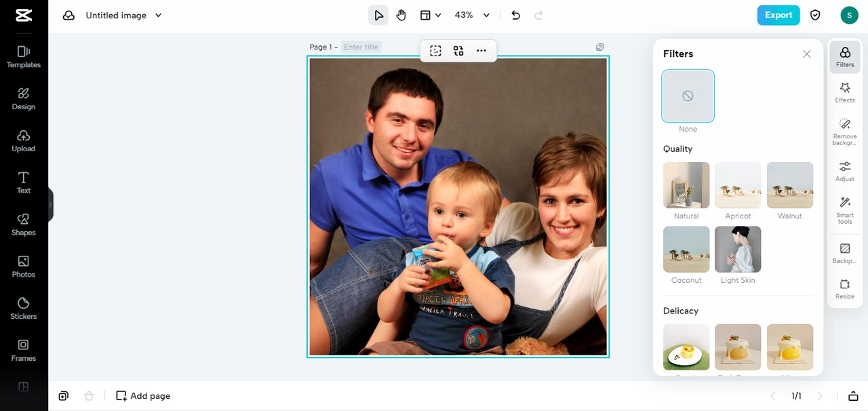The image size is (868, 411).
Task: Apply the Light Skin filter
Action: click(x=738, y=250)
